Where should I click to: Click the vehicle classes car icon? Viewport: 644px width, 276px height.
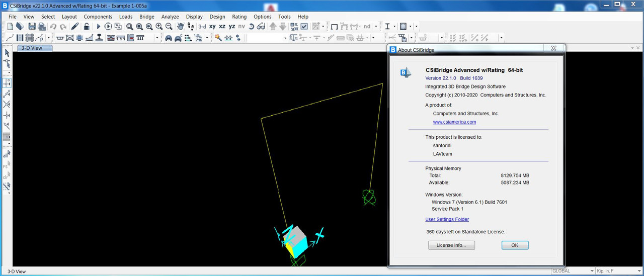[x=178, y=38]
